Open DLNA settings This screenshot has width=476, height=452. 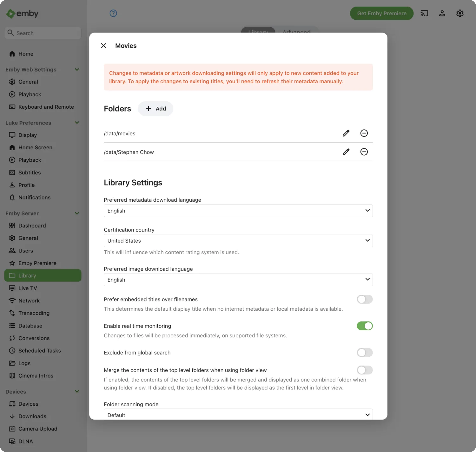click(x=43, y=441)
